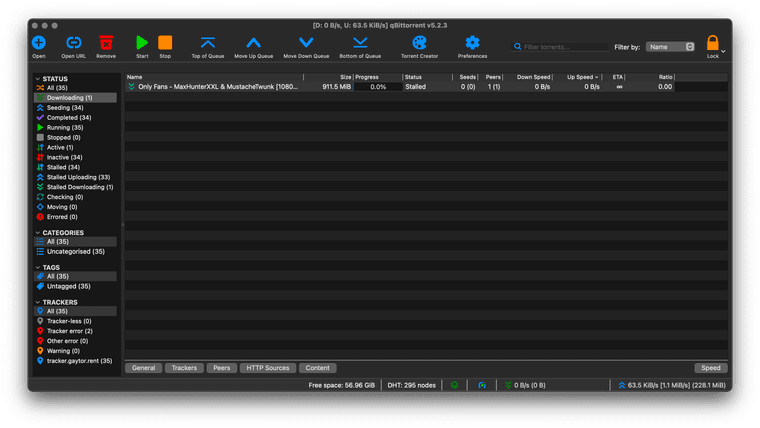Select the Warning (0) tracker filter
Screen dimensions: 760x428
75,351
